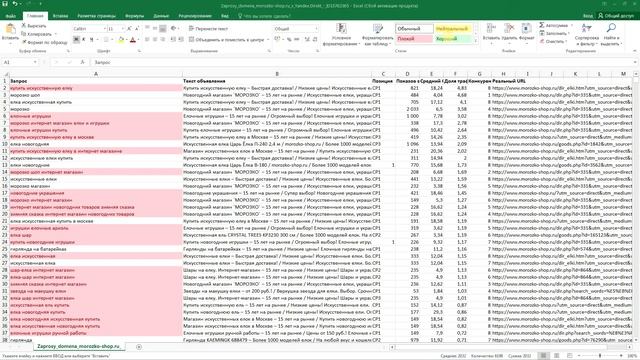640x360 pixels.
Task: Open Sort and Filter (Сортировка и фильтр)
Action: (587, 34)
